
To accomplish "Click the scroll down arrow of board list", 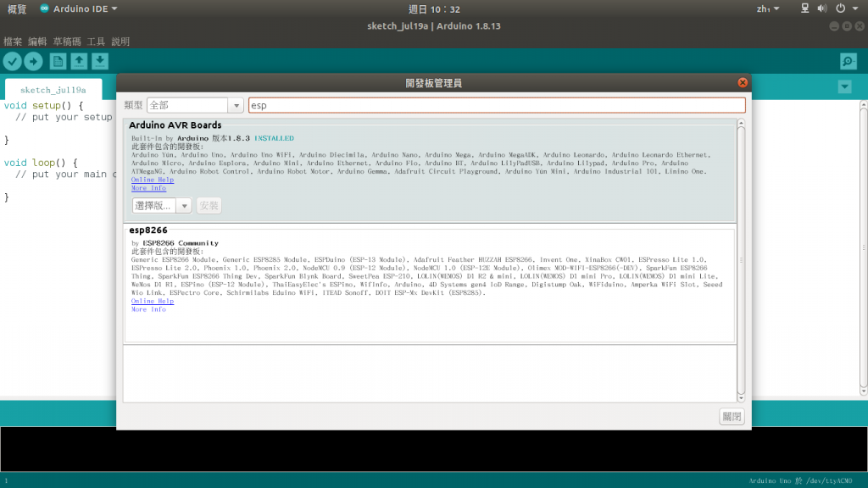I will [741, 398].
